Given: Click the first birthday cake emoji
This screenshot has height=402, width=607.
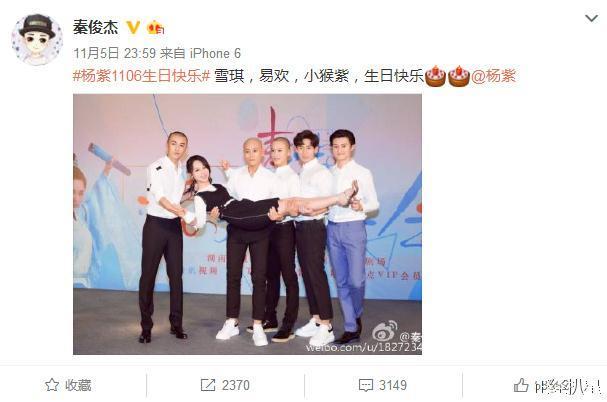Looking at the screenshot, I should click(x=436, y=76).
